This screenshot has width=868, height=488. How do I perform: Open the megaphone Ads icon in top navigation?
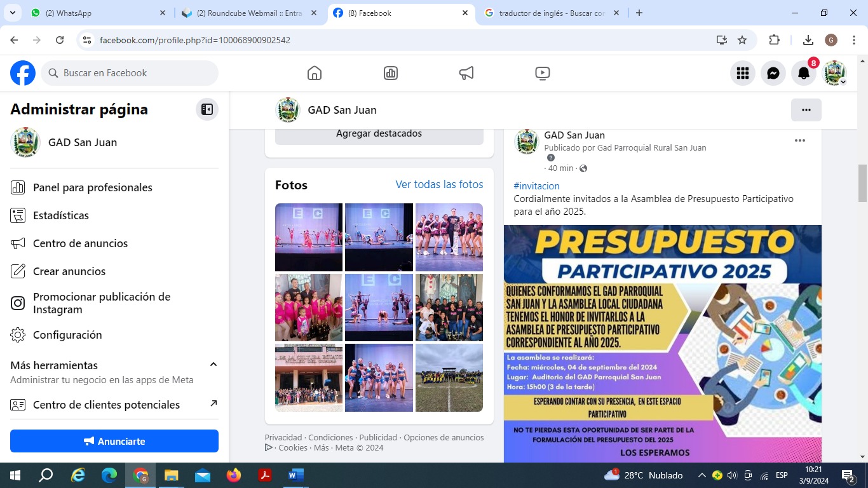coord(466,73)
